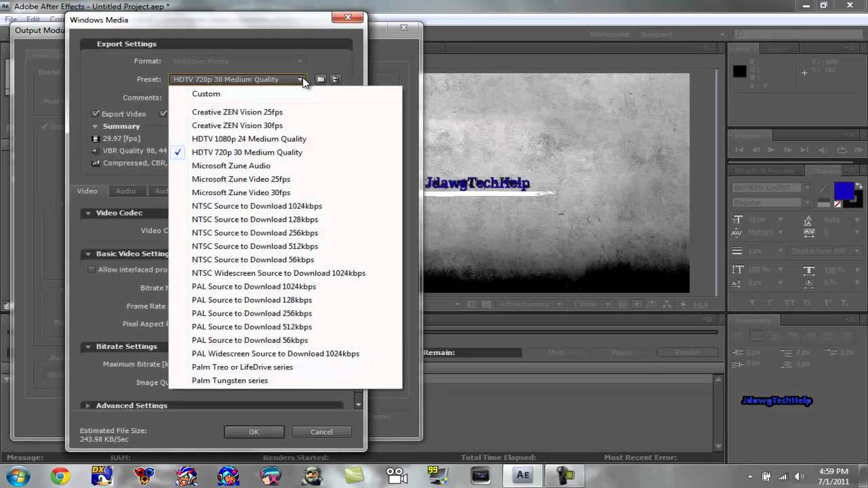Click the eyedropper icon in Character panel
Screen dimensions: 868x488
[x=824, y=188]
